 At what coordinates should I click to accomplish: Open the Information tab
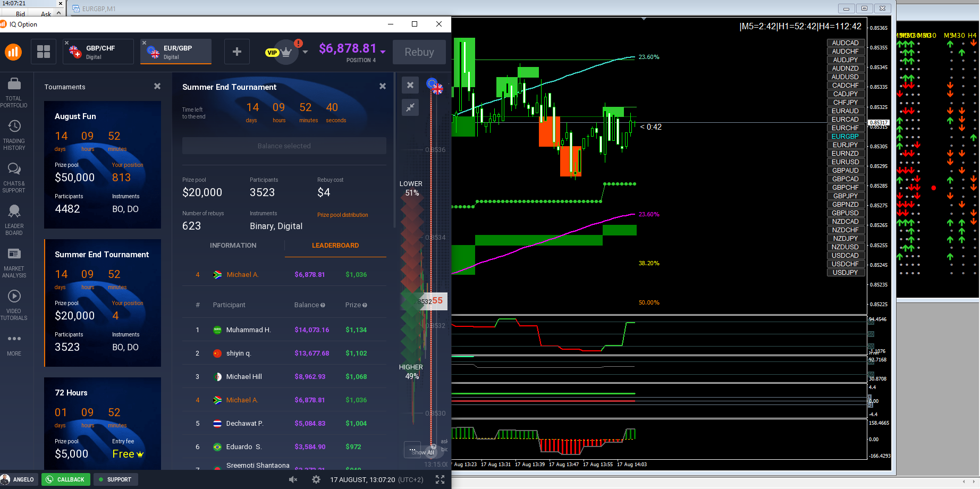click(233, 246)
